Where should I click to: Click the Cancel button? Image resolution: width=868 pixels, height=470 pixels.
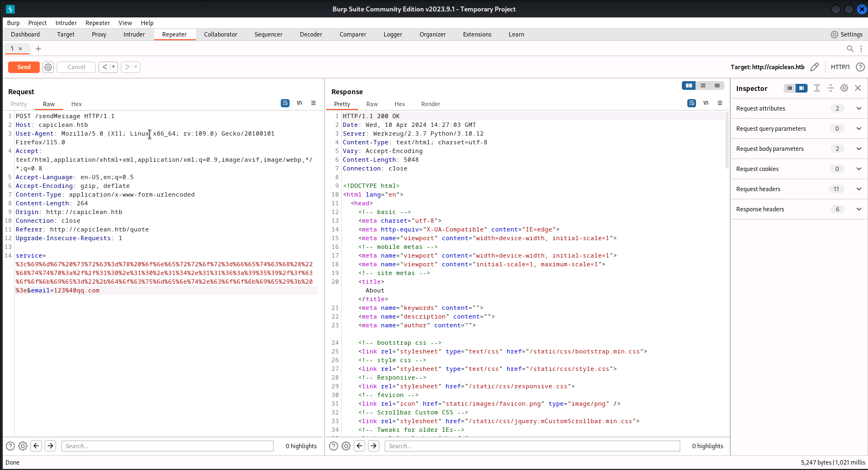click(76, 67)
